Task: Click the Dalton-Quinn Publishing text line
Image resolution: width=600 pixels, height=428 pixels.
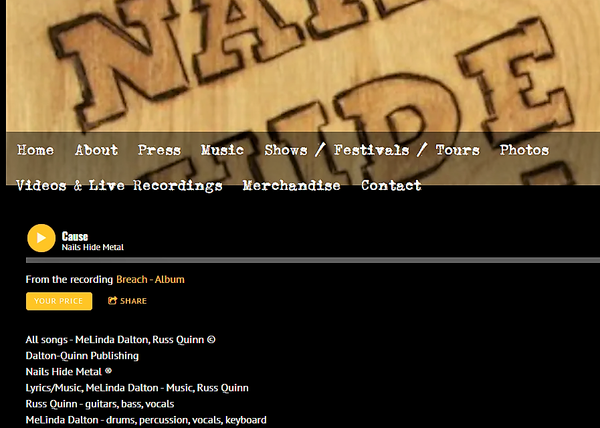Action: point(82,356)
